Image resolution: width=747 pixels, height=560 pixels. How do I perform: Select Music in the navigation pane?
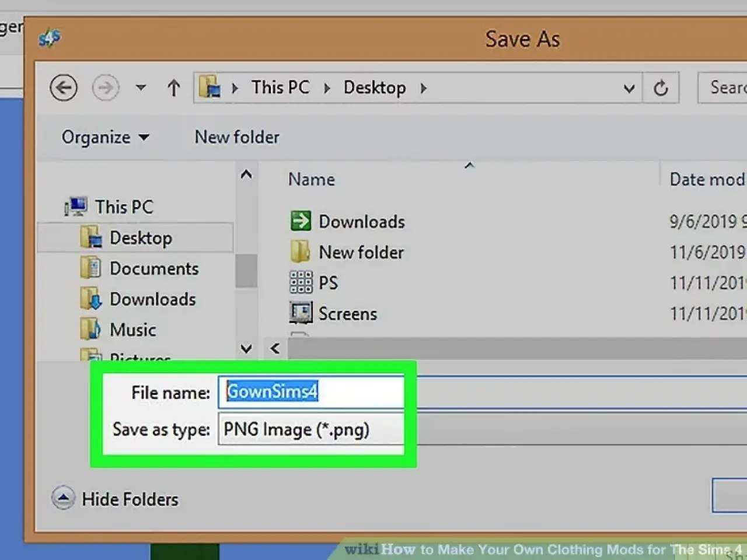[x=132, y=330]
